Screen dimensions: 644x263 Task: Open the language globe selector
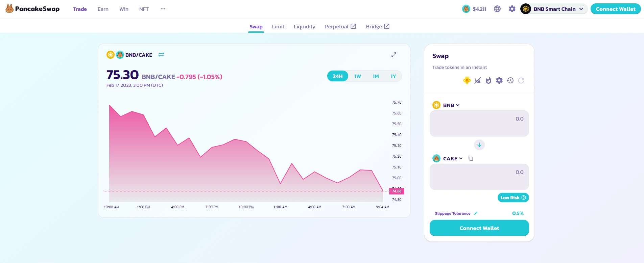click(x=497, y=9)
